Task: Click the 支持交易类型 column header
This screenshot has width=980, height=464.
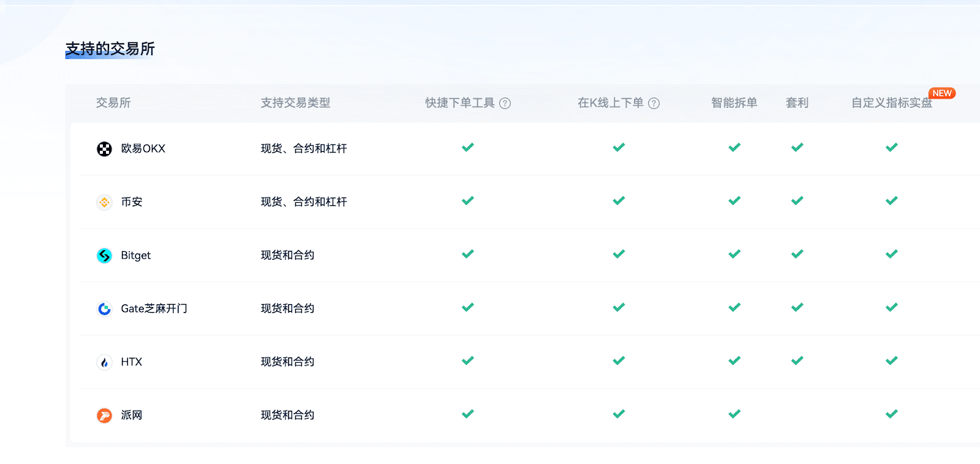Action: (296, 103)
